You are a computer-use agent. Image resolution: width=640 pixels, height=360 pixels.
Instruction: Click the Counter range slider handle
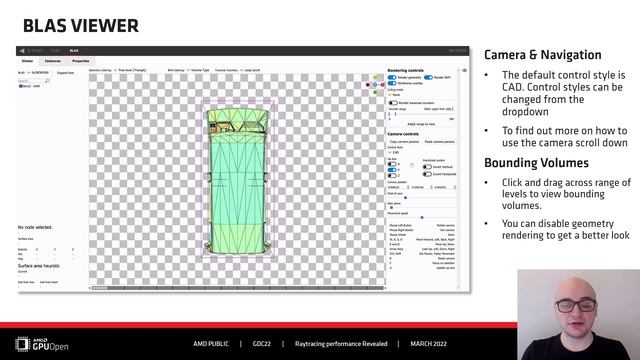tap(395, 114)
